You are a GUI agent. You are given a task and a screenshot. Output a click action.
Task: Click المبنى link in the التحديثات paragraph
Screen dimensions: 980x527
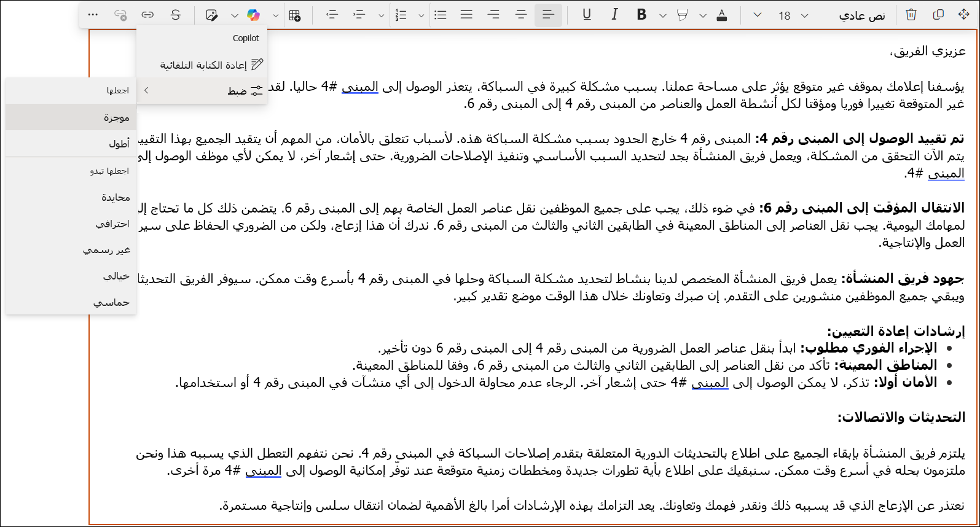pos(264,470)
